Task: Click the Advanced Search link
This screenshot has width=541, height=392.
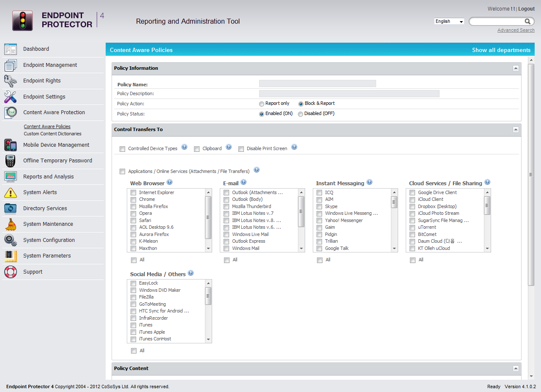Action: click(516, 30)
